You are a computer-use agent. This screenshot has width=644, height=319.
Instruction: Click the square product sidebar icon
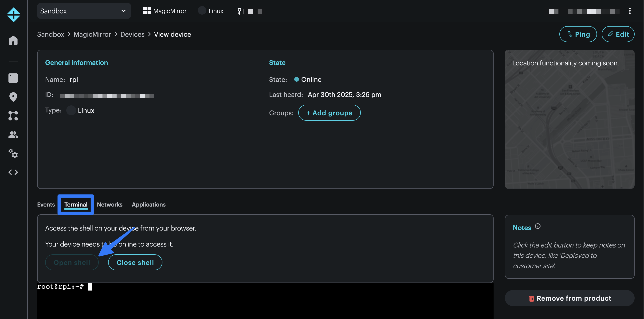13,78
